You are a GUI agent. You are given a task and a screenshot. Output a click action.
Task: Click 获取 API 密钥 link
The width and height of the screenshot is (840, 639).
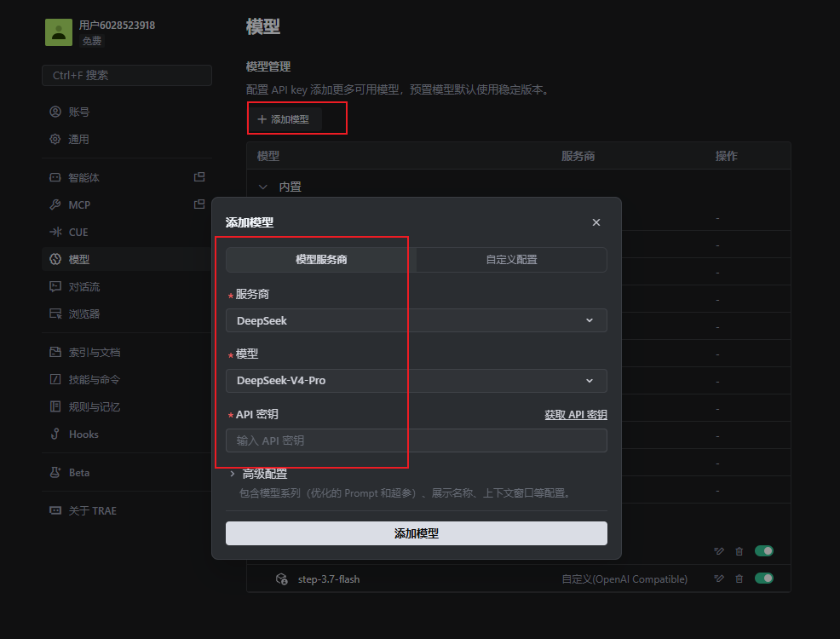click(x=576, y=415)
